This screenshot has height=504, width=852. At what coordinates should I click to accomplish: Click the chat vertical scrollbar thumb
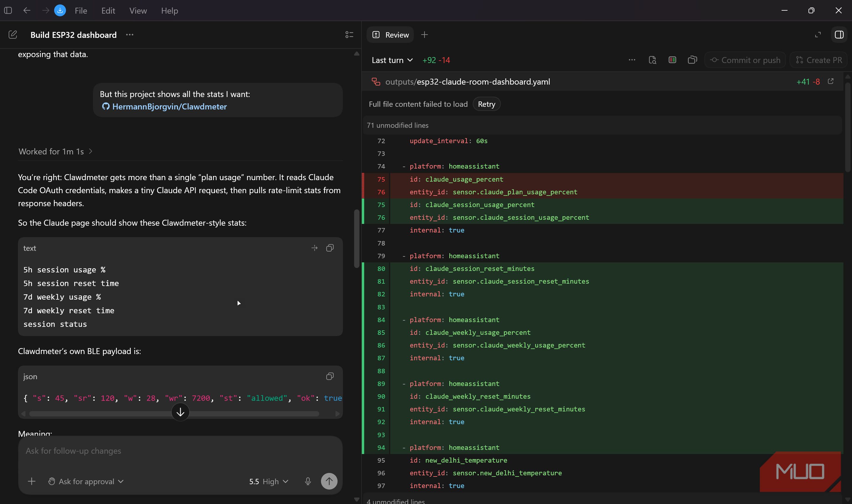coord(356,239)
